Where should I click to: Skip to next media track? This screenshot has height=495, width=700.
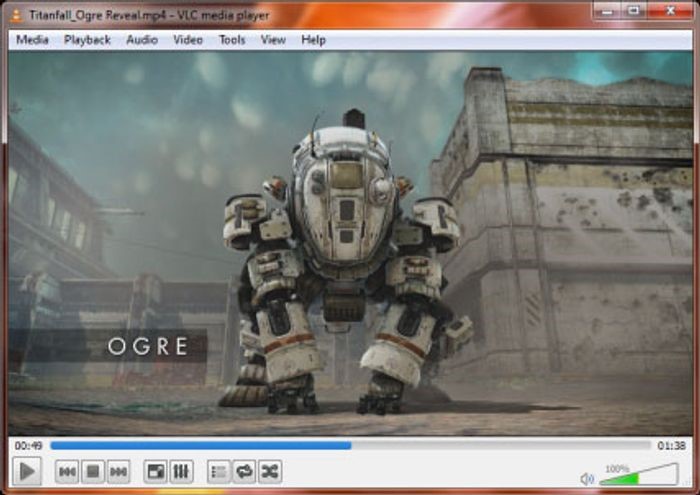pos(118,471)
